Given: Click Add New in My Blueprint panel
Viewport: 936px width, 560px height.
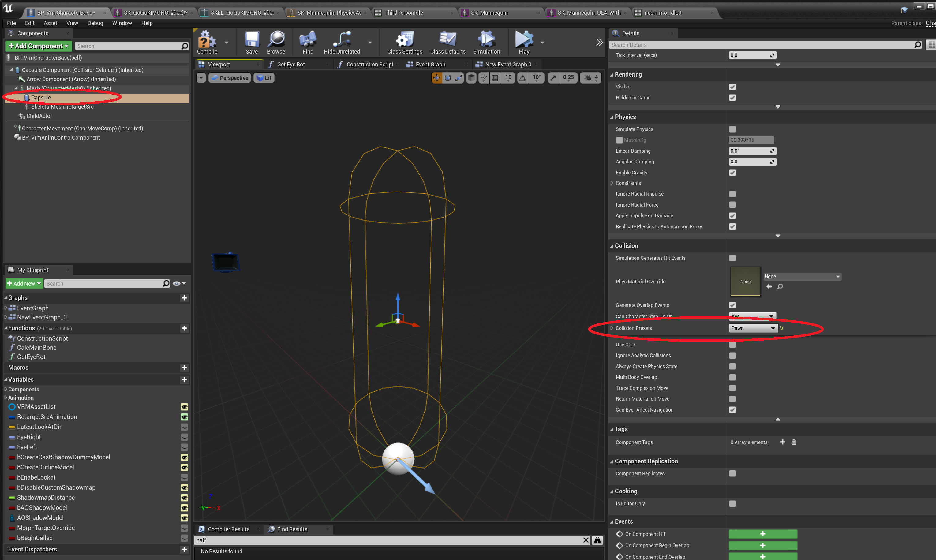Looking at the screenshot, I should [23, 283].
